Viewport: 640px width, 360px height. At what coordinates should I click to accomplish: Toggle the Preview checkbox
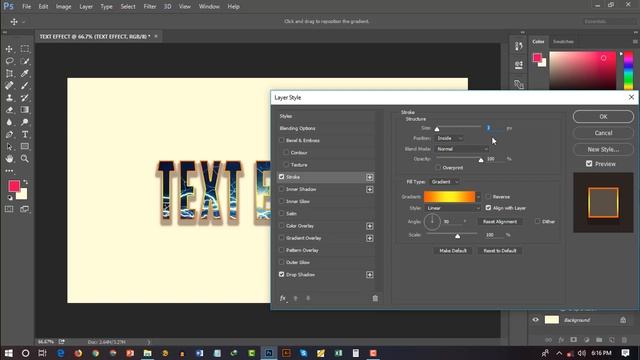[589, 164]
